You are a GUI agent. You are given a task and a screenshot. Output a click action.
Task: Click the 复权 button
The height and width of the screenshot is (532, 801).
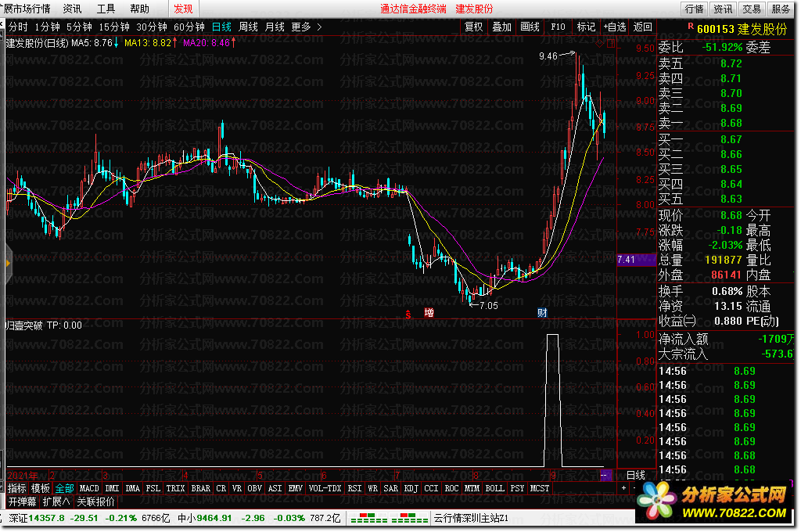[473, 27]
